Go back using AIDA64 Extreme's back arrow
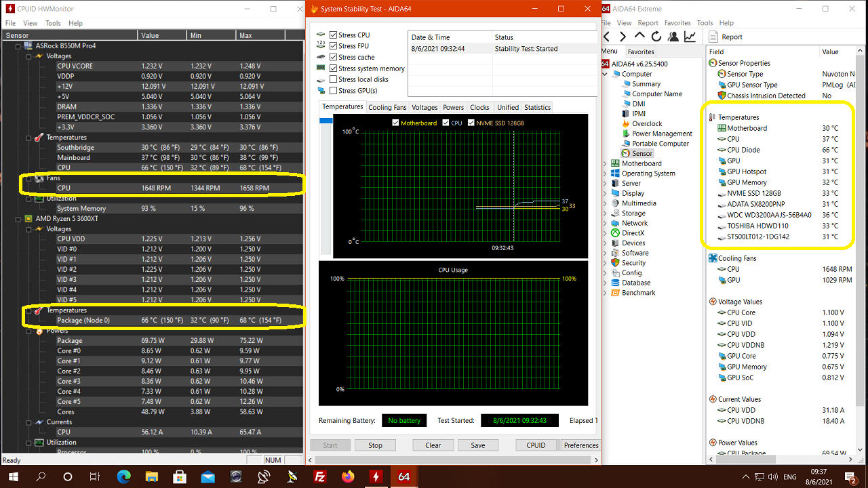 tap(606, 37)
